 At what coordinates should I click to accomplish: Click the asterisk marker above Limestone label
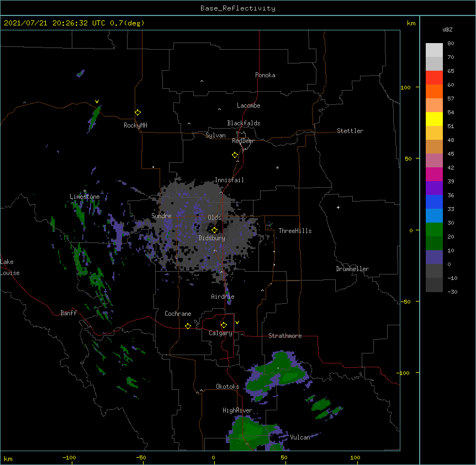point(84,191)
